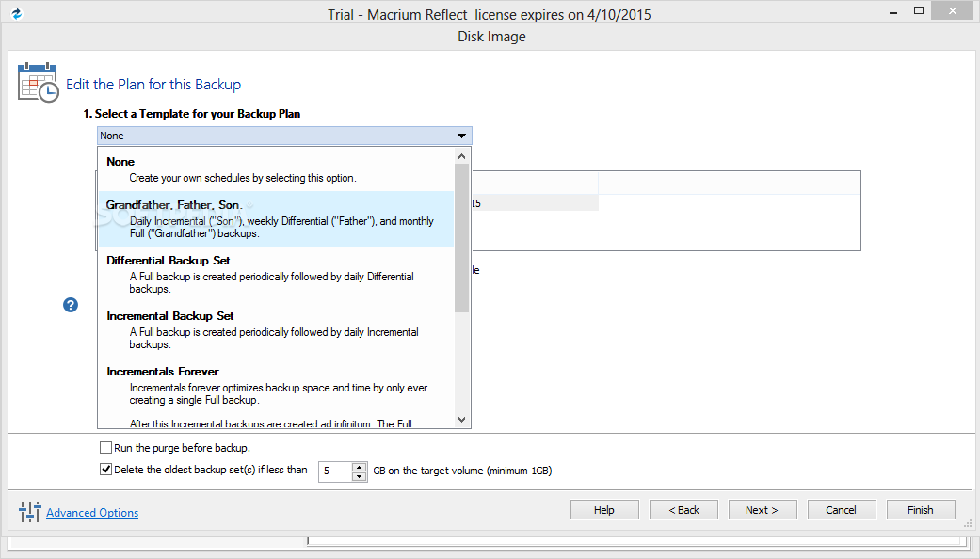Open the Advanced Options link
Viewport: 980px width, 559px height.
pyautogui.click(x=92, y=512)
